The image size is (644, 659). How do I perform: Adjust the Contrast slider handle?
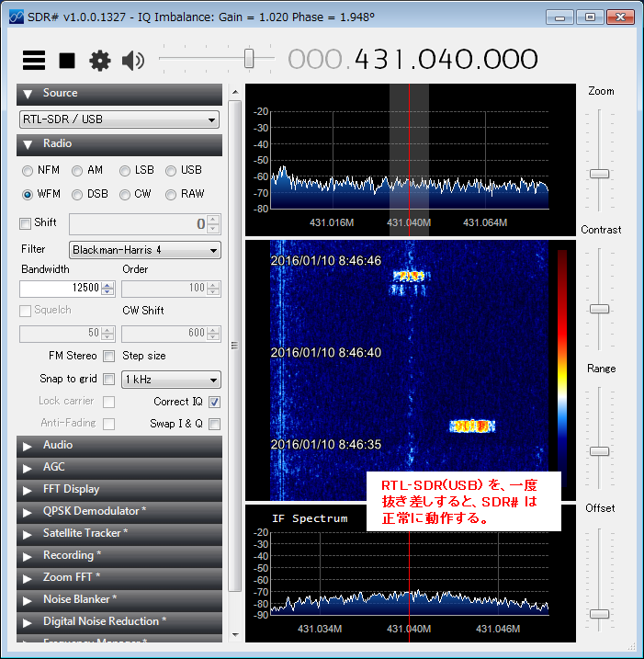(599, 309)
